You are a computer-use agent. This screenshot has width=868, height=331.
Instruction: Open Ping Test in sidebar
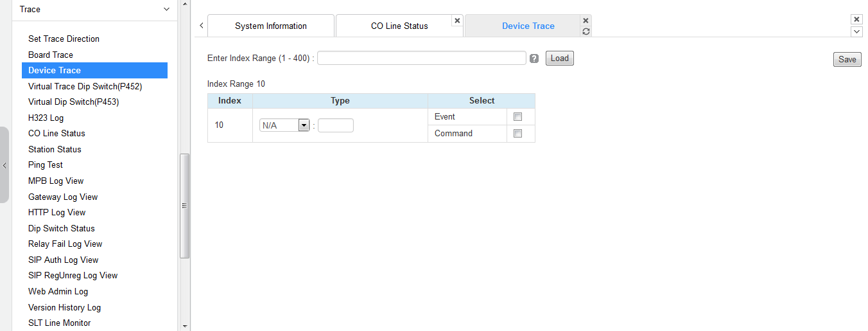pos(46,165)
